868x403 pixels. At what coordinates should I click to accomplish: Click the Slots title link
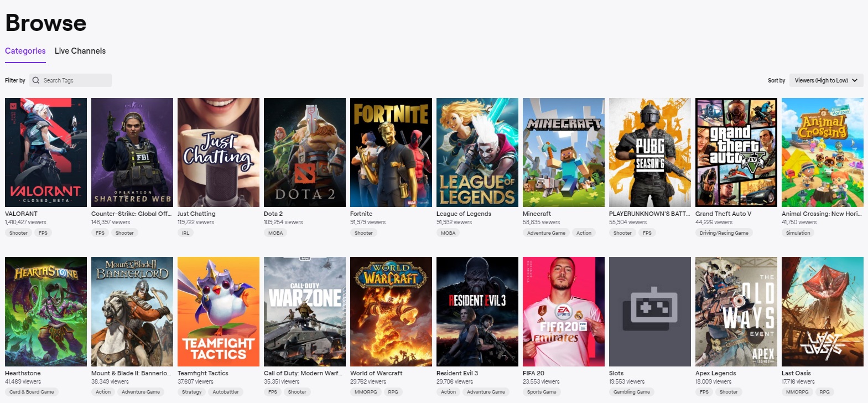tap(616, 373)
